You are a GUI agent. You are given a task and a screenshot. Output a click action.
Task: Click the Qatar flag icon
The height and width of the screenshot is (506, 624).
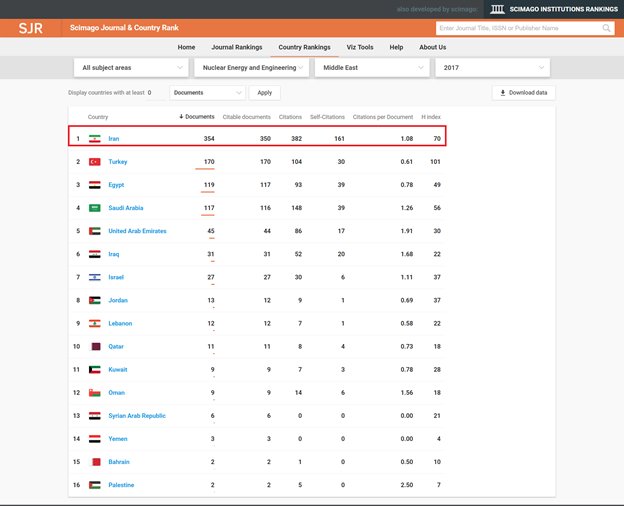tap(95, 346)
